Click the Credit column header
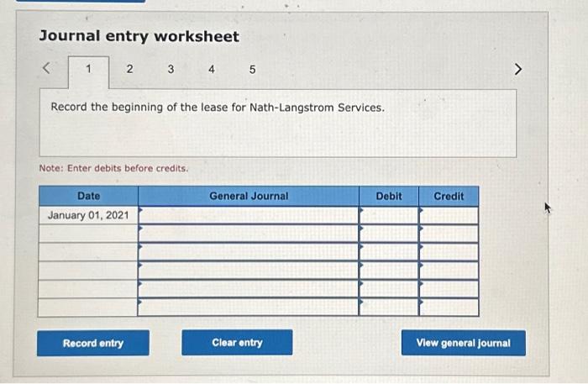Viewport: 588px width, 384px height. pos(449,196)
